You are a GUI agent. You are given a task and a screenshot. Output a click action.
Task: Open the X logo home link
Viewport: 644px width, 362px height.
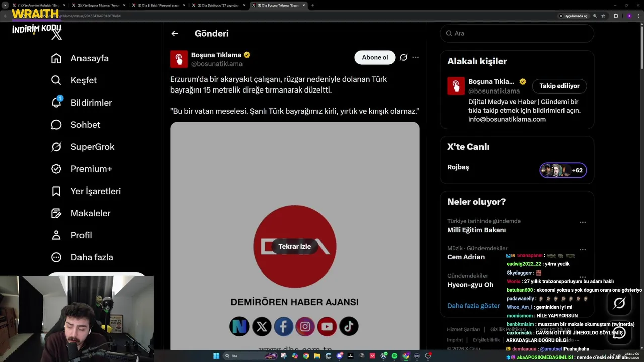(x=56, y=34)
